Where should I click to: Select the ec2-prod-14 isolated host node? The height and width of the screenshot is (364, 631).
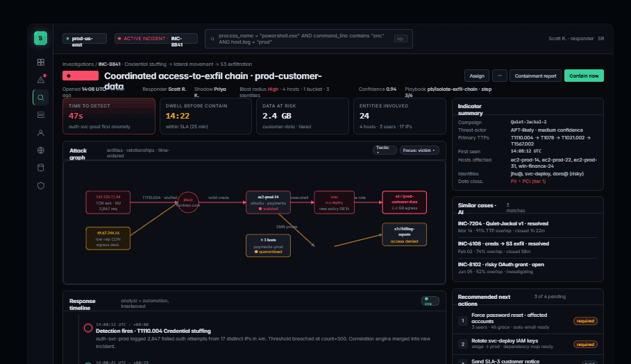[268, 202]
